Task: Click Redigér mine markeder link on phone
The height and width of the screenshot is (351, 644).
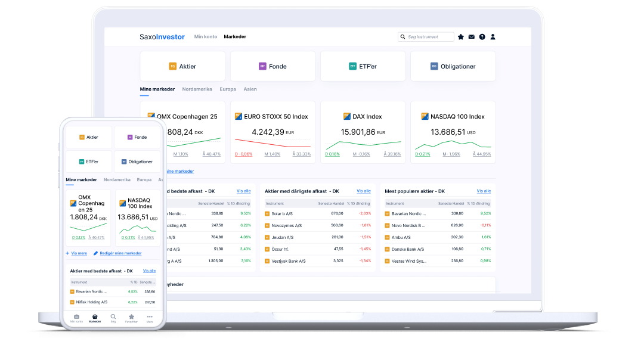Action: tap(120, 253)
